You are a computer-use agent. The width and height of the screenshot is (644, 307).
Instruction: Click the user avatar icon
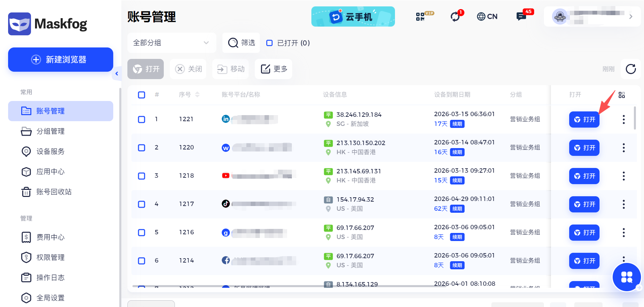click(560, 16)
